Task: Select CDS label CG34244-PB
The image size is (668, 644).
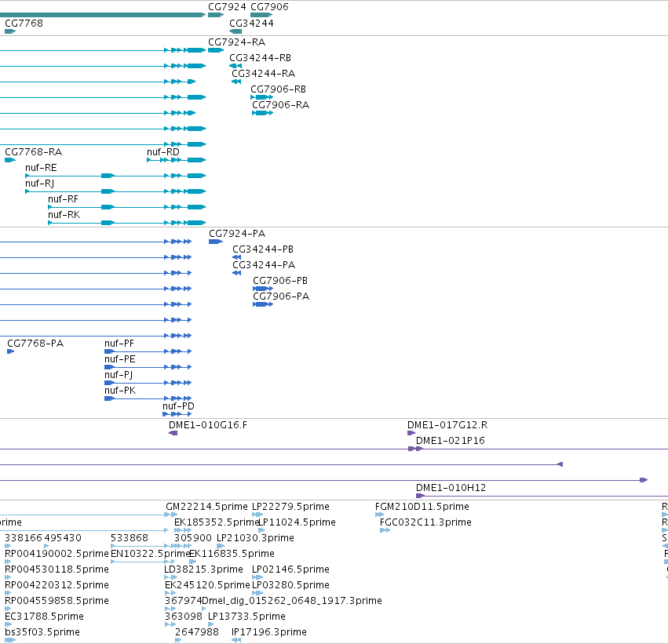Action: (263, 249)
